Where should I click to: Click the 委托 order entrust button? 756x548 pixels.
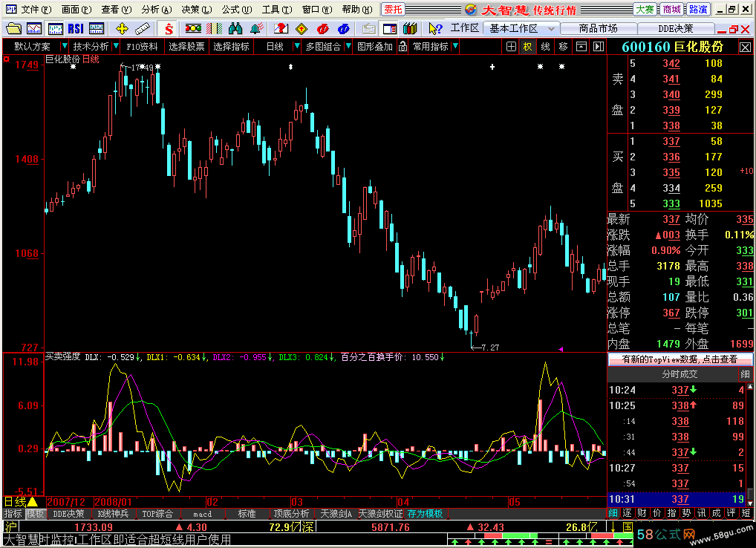pos(393,10)
